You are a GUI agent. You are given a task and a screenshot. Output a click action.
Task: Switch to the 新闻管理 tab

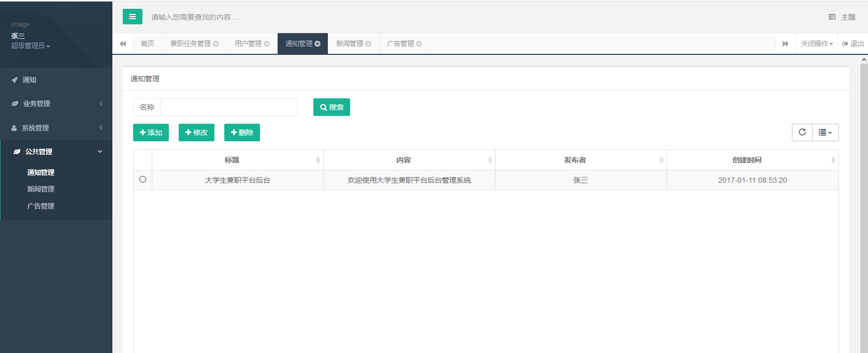pos(350,44)
